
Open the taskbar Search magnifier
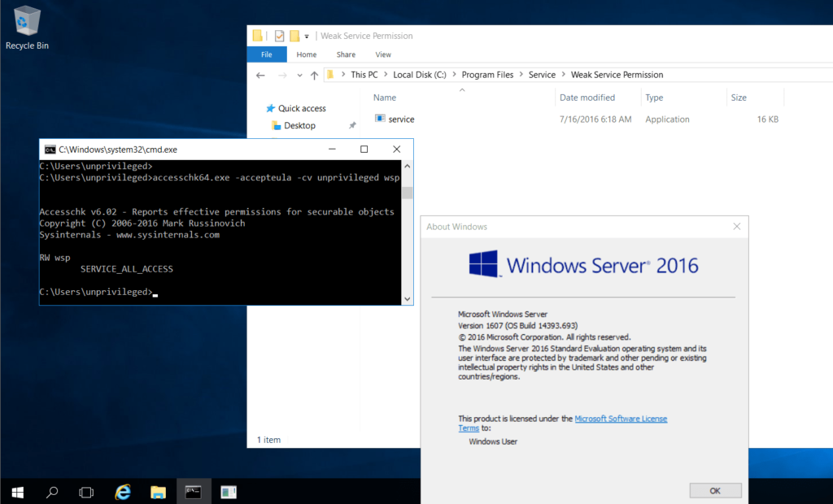52,493
